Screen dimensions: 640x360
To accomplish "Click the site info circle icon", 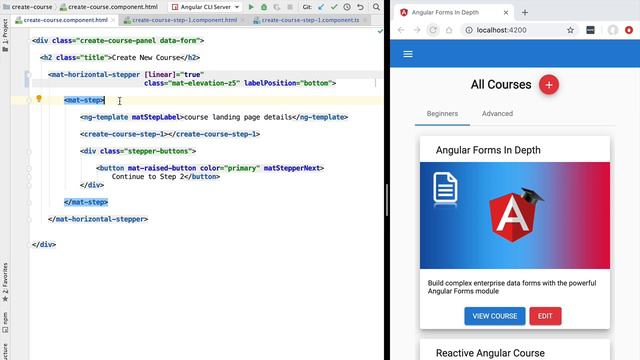I will click(469, 30).
